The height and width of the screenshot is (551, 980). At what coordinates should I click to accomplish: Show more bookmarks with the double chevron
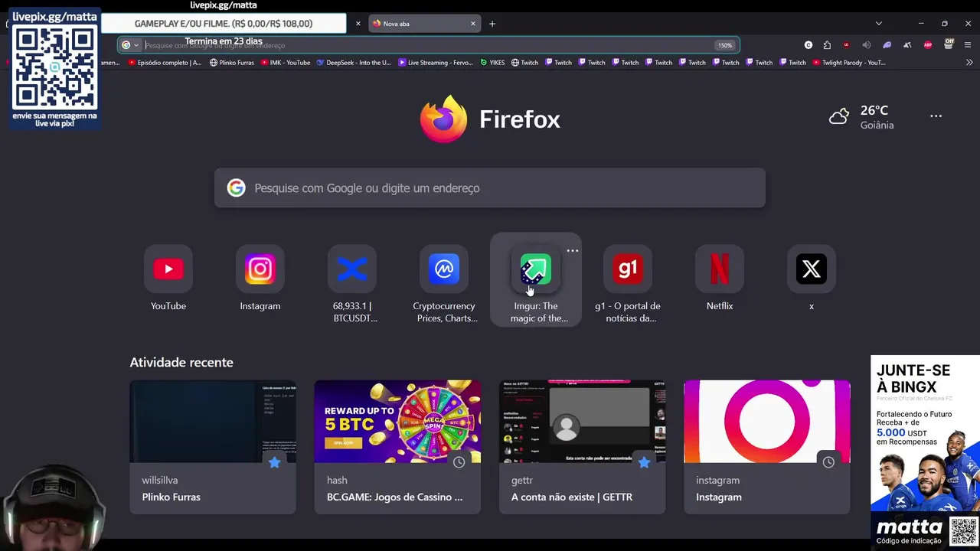[x=969, y=63]
